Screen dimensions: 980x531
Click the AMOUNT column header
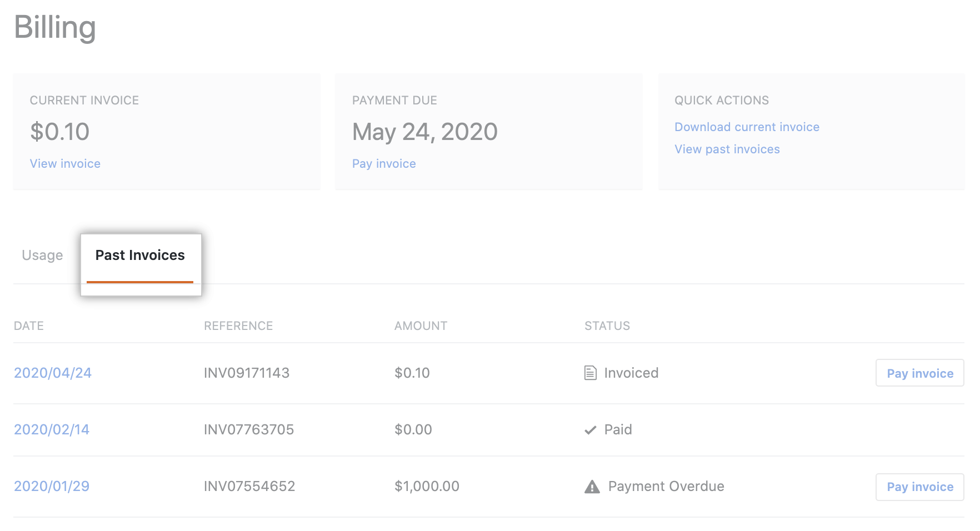(x=421, y=326)
